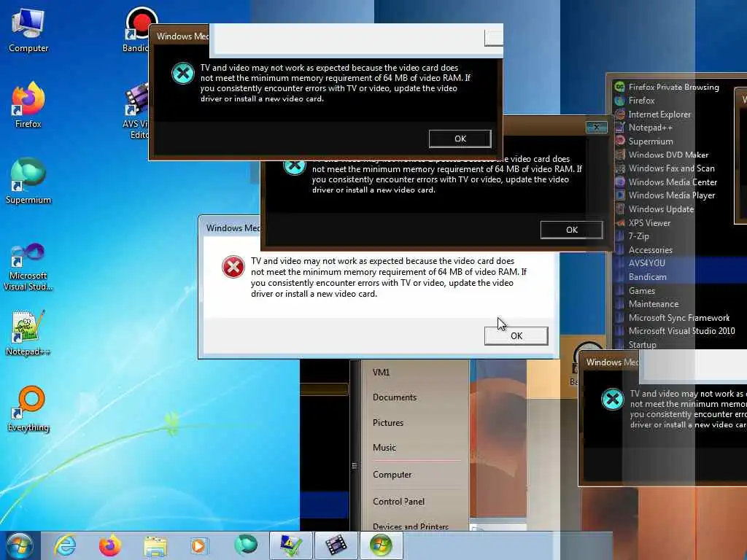Launch Internet Explorer from the taskbar
The width and height of the screenshot is (747, 560).
[x=65, y=545]
